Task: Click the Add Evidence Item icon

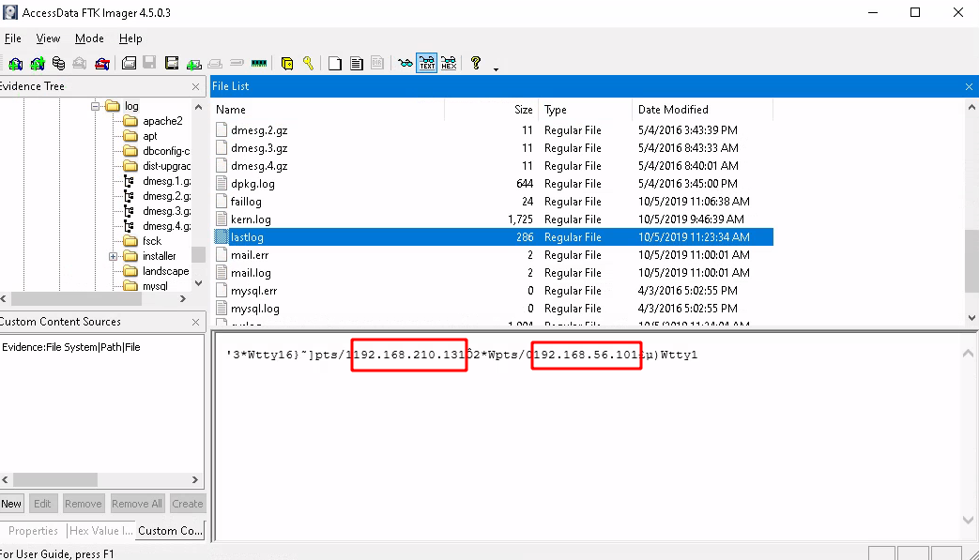Action: (16, 63)
